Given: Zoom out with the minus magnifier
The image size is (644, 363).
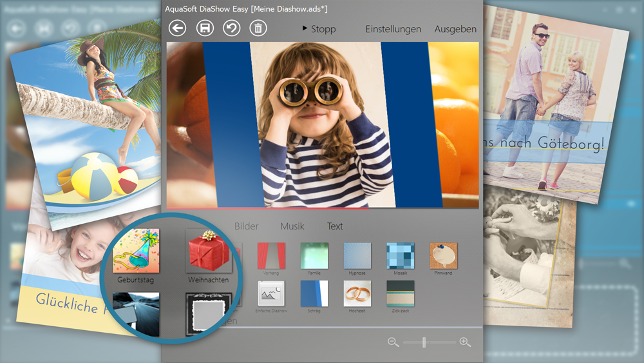Looking at the screenshot, I should 393,342.
